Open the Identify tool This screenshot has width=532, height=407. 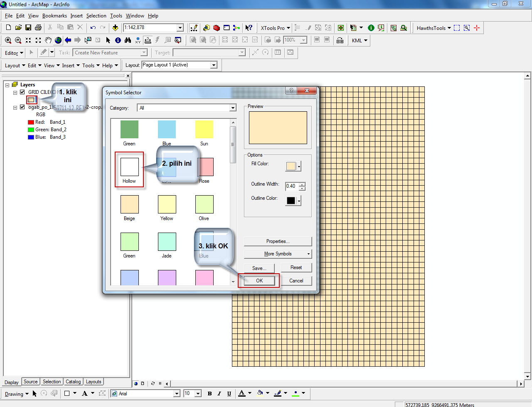coord(117,40)
